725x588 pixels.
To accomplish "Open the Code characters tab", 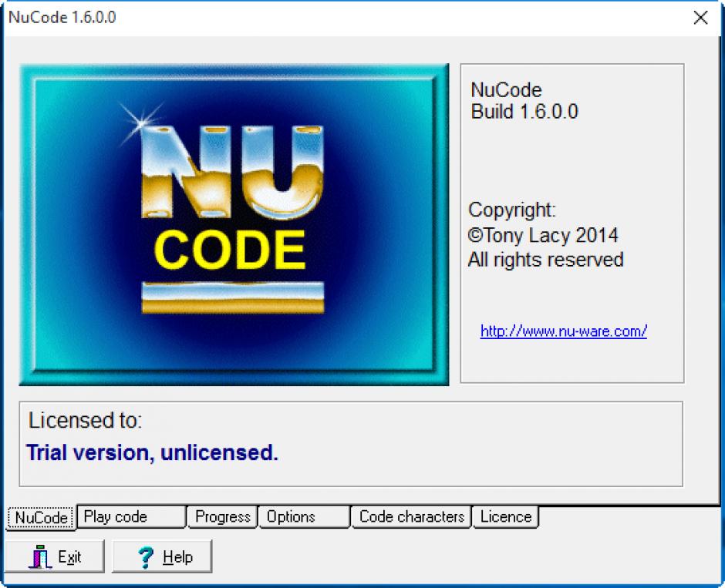I will 411,516.
